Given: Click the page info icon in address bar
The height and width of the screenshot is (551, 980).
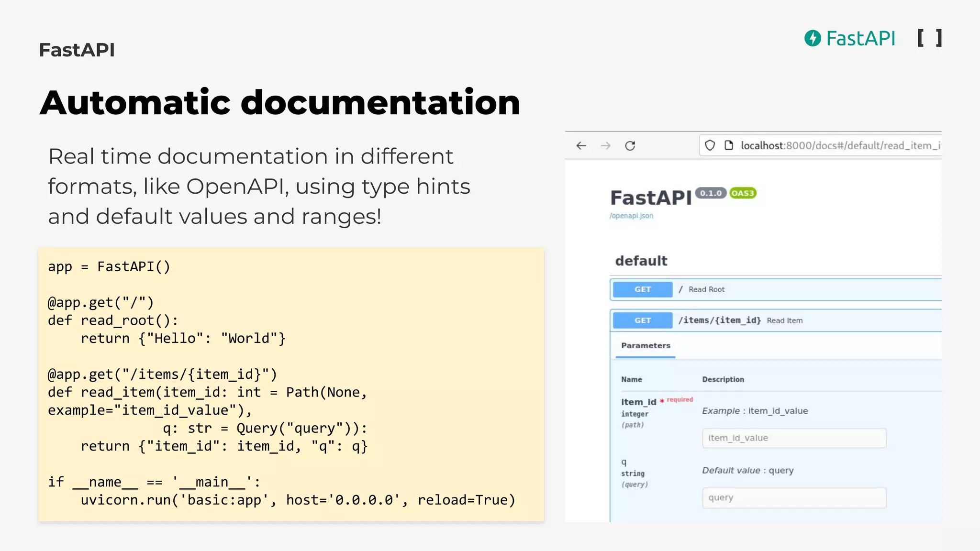Looking at the screenshot, I should pyautogui.click(x=729, y=145).
